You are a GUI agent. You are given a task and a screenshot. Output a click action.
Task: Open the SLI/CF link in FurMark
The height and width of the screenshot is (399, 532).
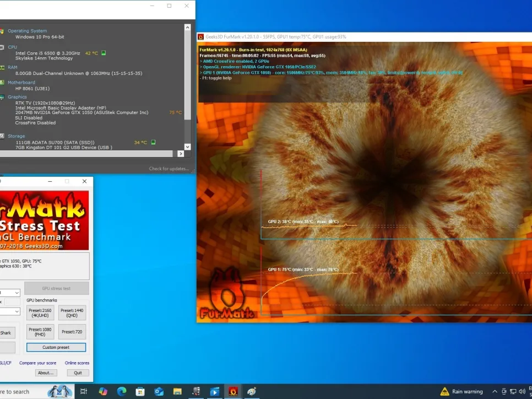pyautogui.click(x=6, y=363)
